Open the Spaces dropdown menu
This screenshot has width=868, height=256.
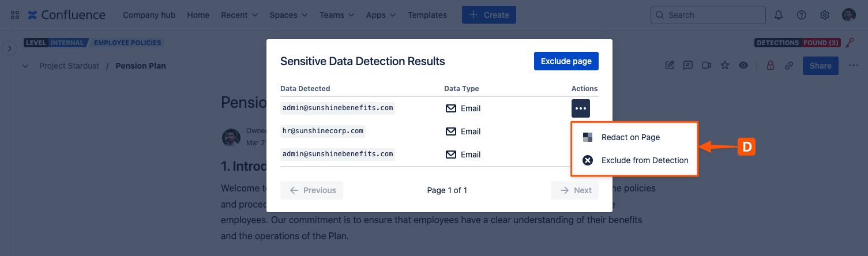[288, 15]
